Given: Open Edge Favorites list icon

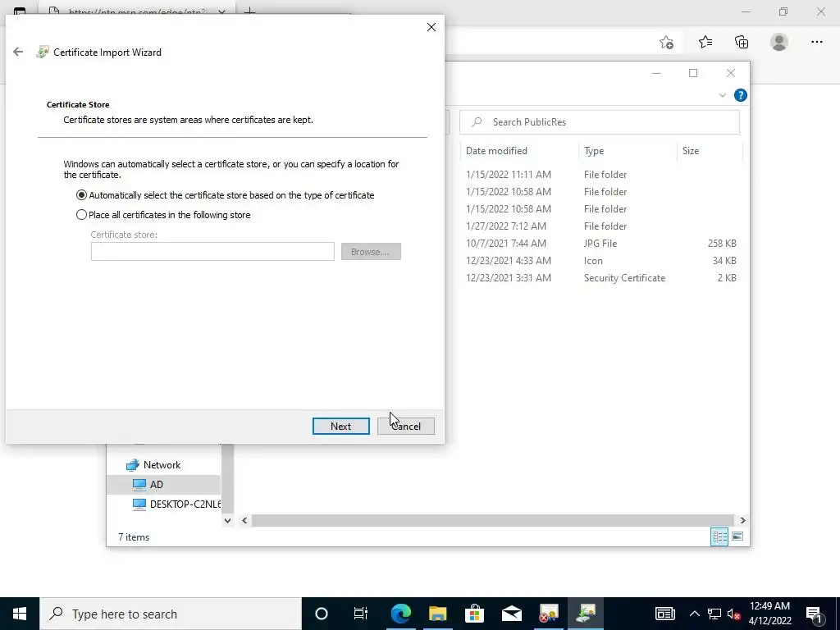Looking at the screenshot, I should point(705,43).
